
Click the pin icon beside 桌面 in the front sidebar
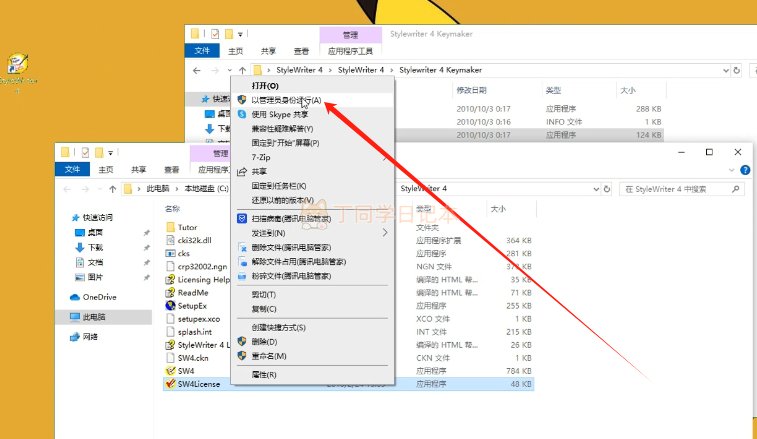pyautogui.click(x=146, y=233)
